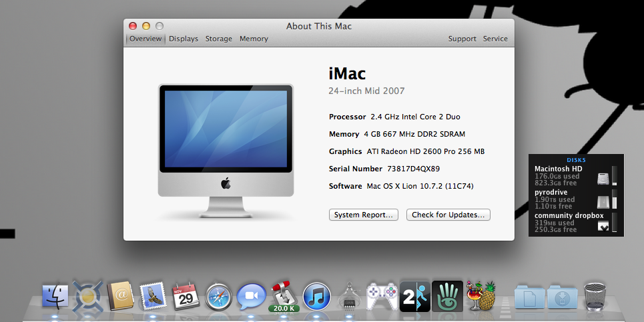This screenshot has width=644, height=322.
Task: Launch the game controller app
Action: point(382,296)
